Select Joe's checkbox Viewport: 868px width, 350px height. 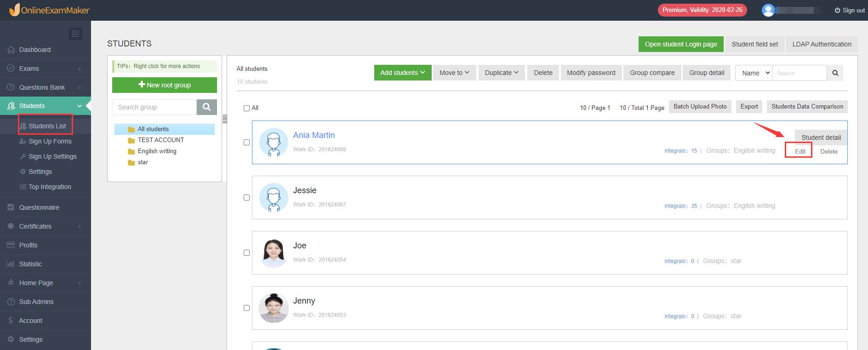pos(246,253)
